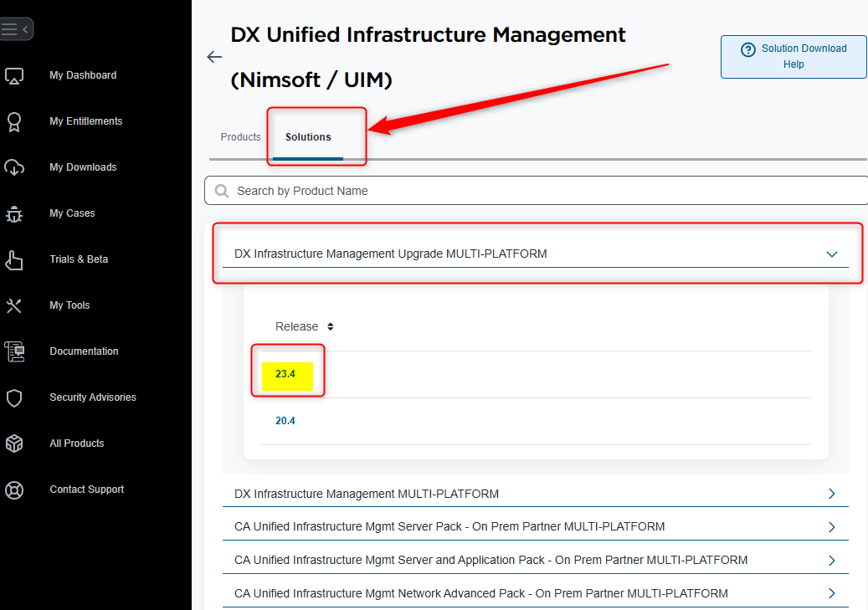
Task: Open release 20.4 link
Action: 285,421
